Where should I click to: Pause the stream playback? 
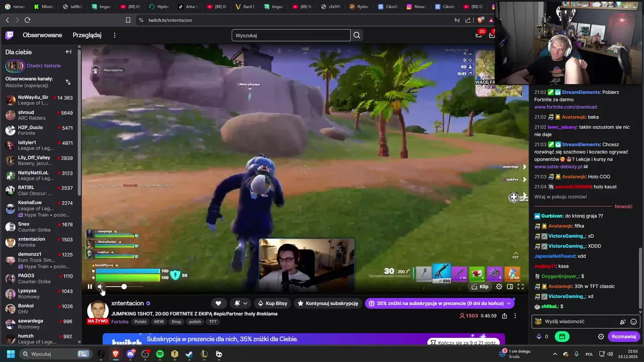click(x=90, y=287)
